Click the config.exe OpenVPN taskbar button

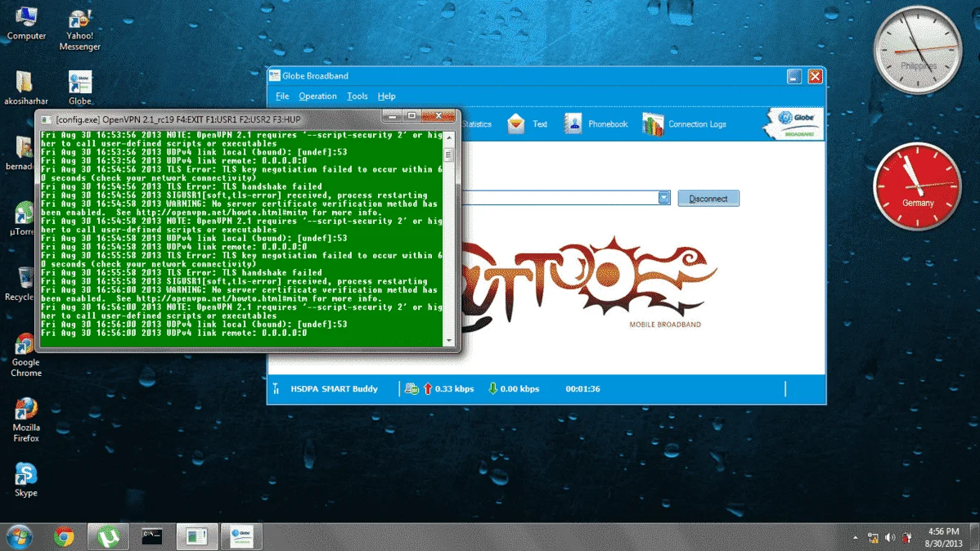coord(197,536)
